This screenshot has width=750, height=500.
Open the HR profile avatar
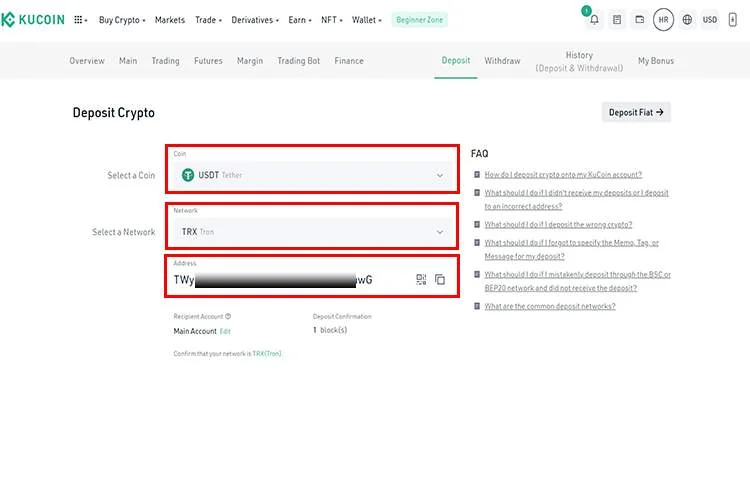click(663, 20)
